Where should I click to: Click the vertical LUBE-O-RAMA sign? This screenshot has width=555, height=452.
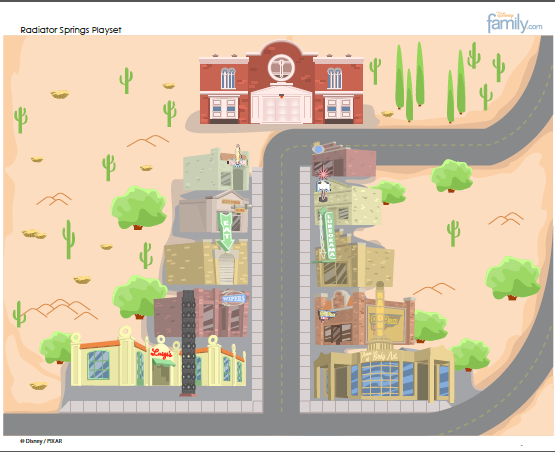coord(330,235)
